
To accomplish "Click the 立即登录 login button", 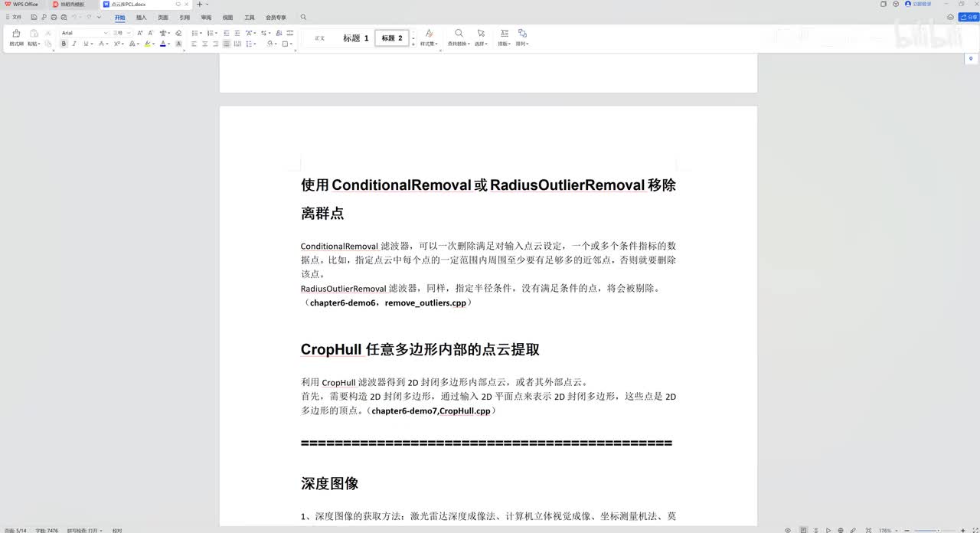I will pyautogui.click(x=918, y=4).
